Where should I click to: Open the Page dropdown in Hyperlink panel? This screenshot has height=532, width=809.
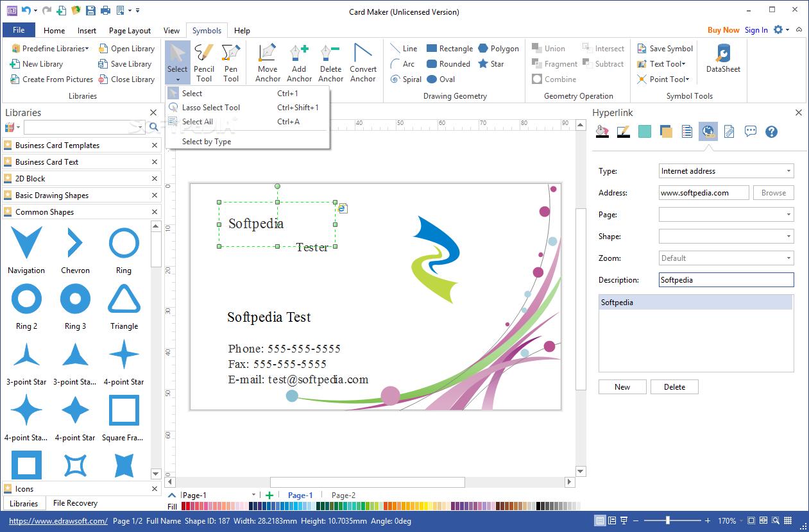point(726,215)
